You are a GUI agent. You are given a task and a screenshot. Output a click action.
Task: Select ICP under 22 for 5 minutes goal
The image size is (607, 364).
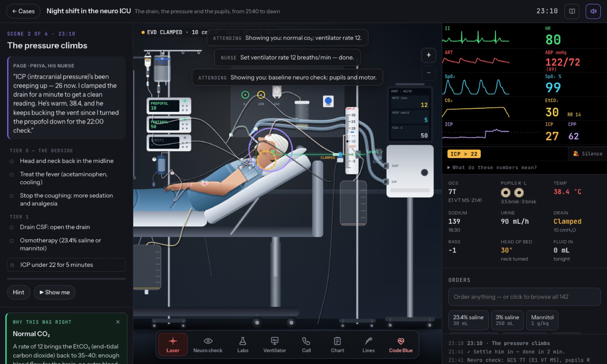(66, 265)
